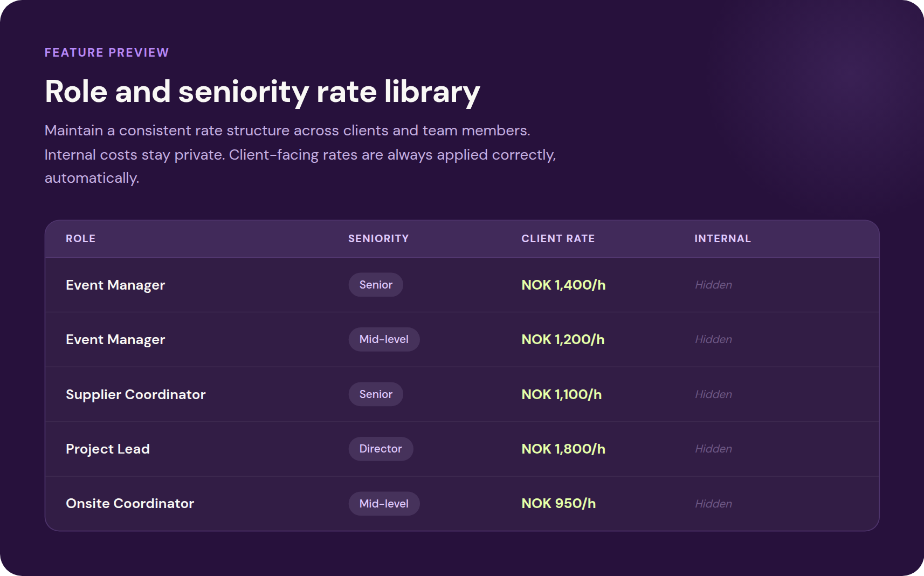This screenshot has width=924, height=576.
Task: Click the Senior badge for Event Manager
Action: pos(376,284)
